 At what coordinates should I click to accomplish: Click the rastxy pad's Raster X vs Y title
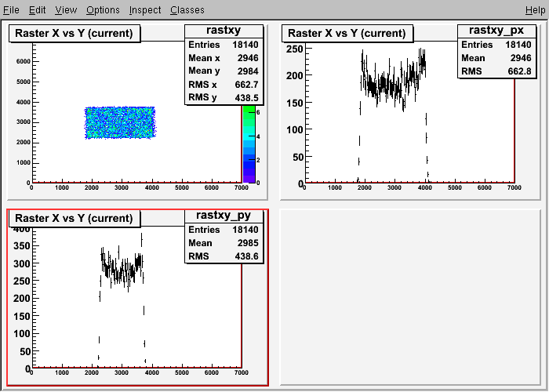(x=75, y=33)
